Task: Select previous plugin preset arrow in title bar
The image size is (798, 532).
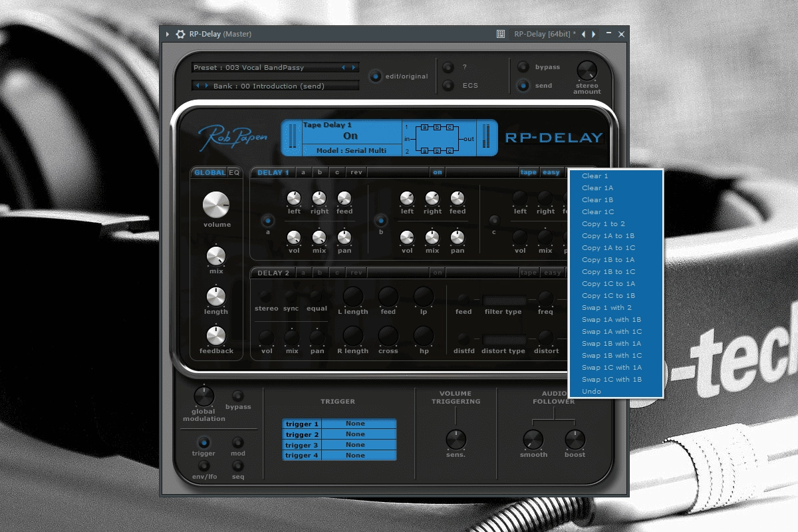Action: 583,34
